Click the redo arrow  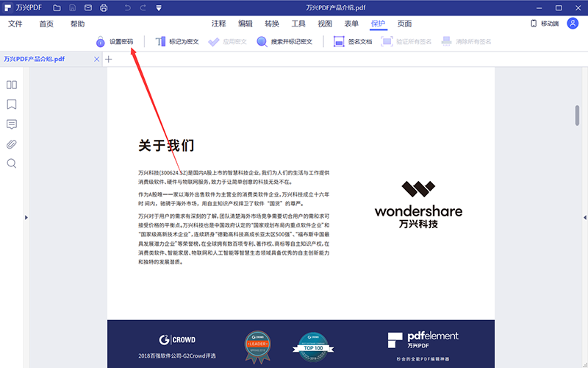click(x=143, y=8)
